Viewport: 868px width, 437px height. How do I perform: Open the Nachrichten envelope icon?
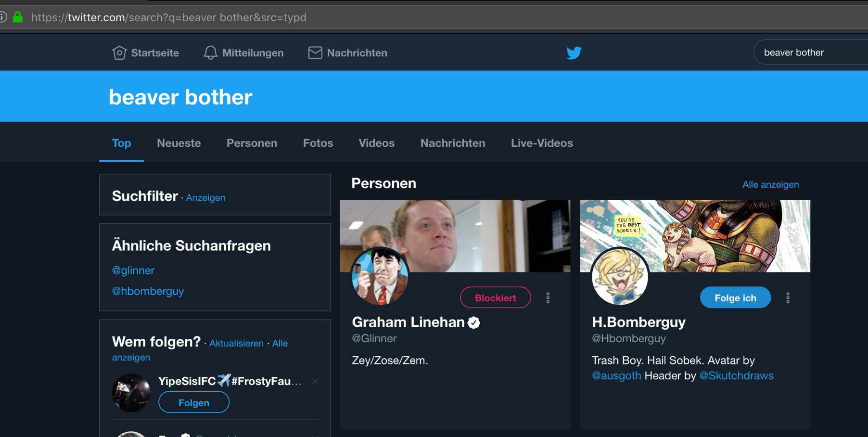[x=315, y=53]
